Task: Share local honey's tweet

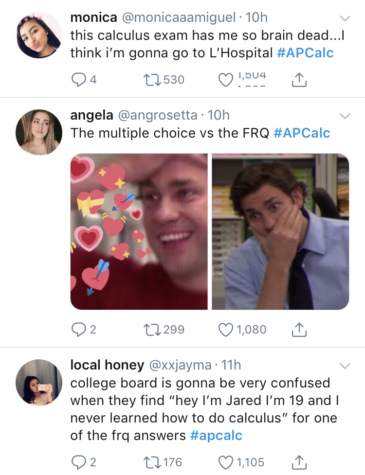Action: point(299,463)
